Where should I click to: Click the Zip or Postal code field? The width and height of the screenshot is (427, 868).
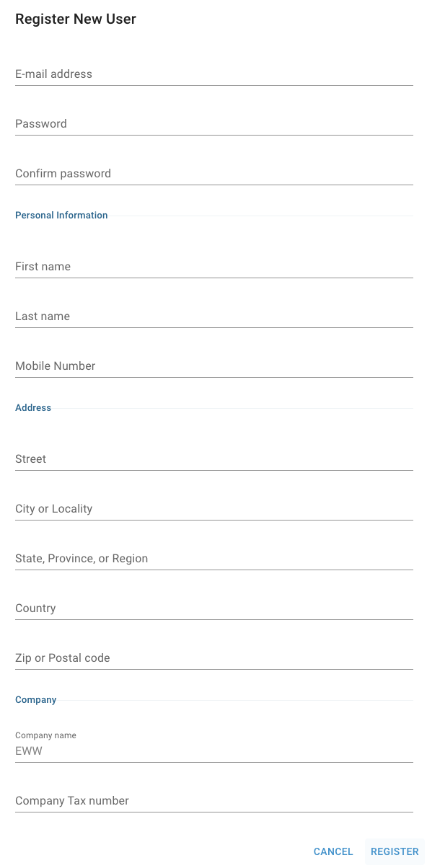click(x=213, y=657)
